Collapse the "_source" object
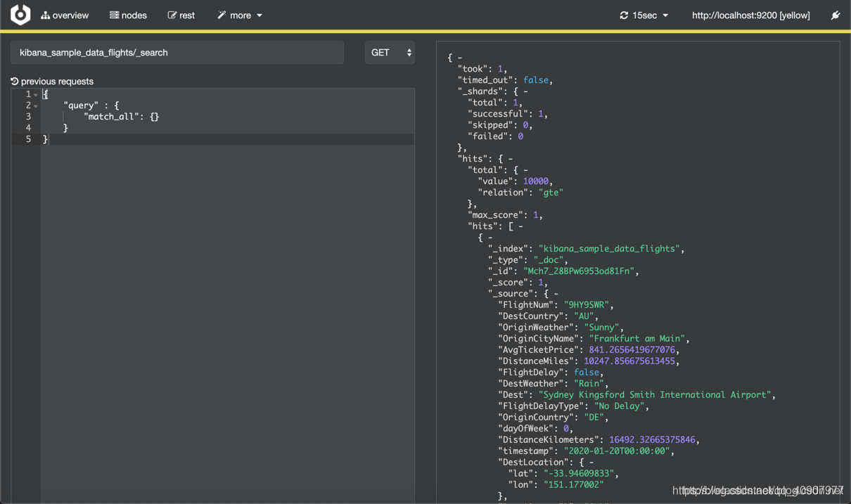Image resolution: width=851 pixels, height=504 pixels. (556, 294)
